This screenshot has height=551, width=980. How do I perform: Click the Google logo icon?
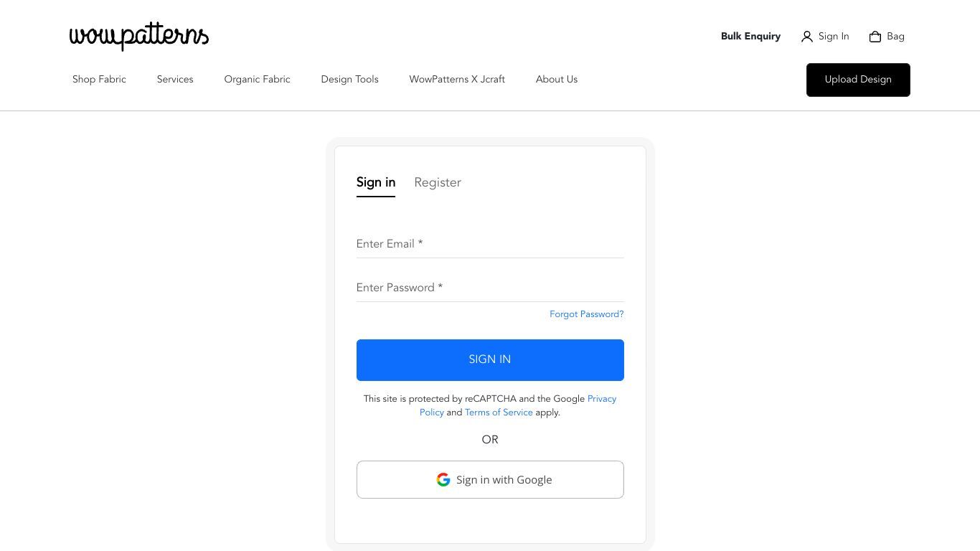443,480
